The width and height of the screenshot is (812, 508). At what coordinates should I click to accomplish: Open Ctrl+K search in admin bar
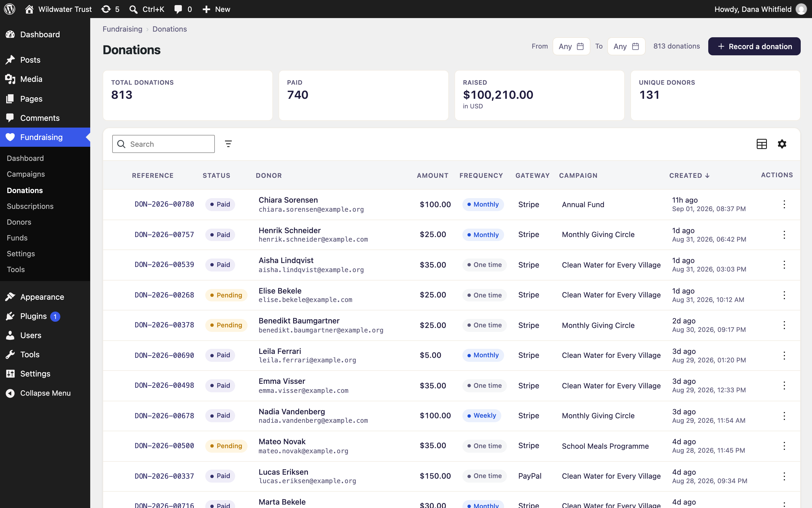click(147, 9)
